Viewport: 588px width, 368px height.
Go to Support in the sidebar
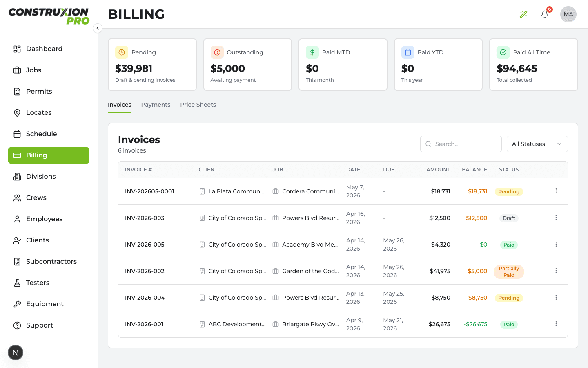49,325
